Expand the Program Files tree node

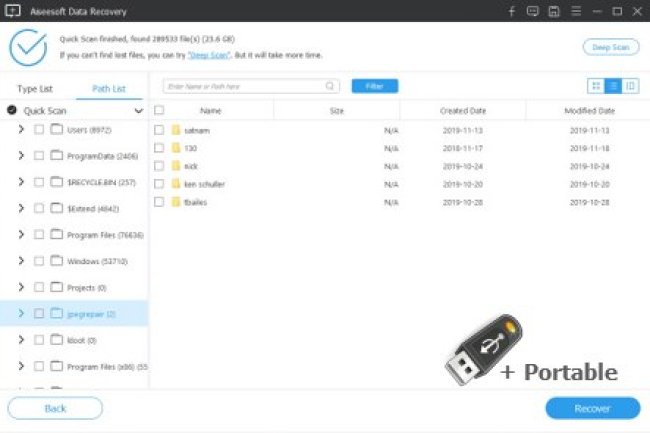[x=21, y=233]
